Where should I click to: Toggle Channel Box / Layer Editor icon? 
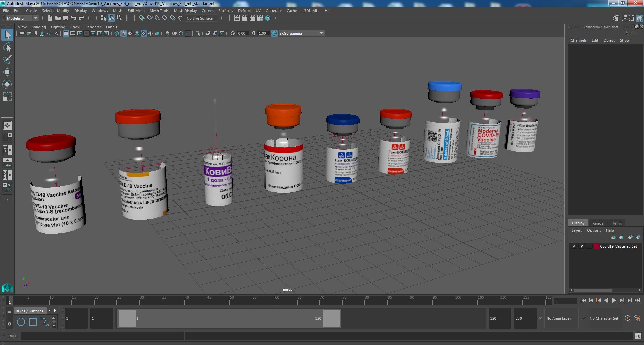click(640, 18)
